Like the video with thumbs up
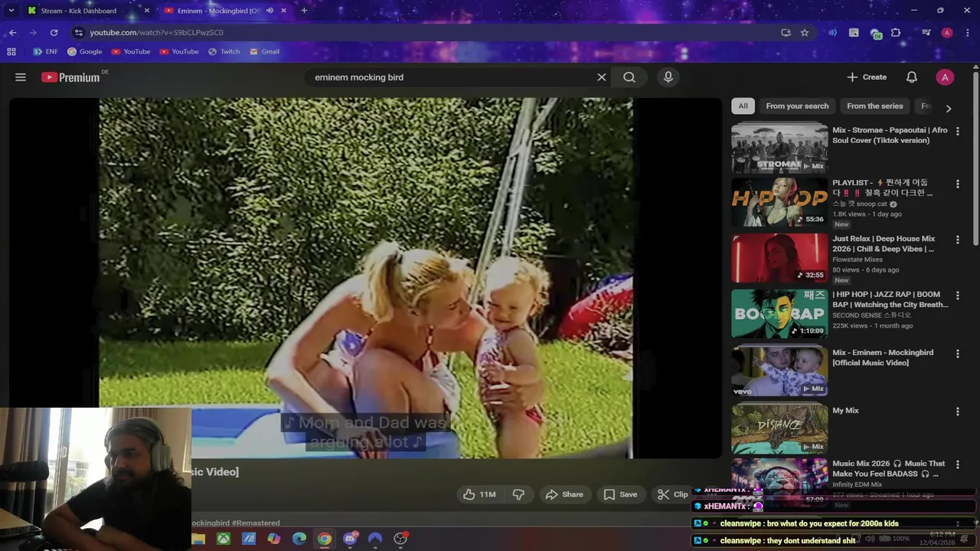980x551 pixels. [x=480, y=494]
